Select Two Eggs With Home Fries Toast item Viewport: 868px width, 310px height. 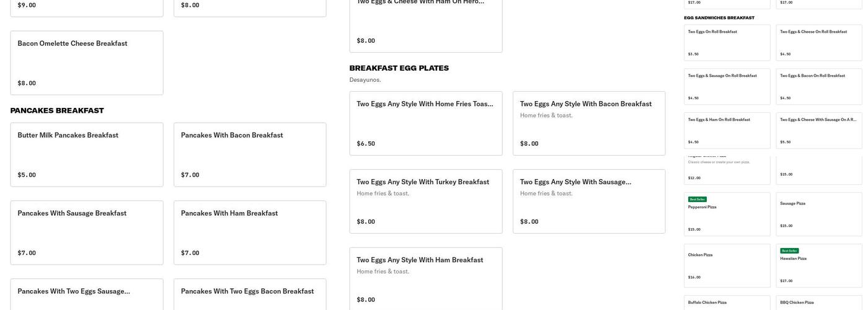(426, 123)
